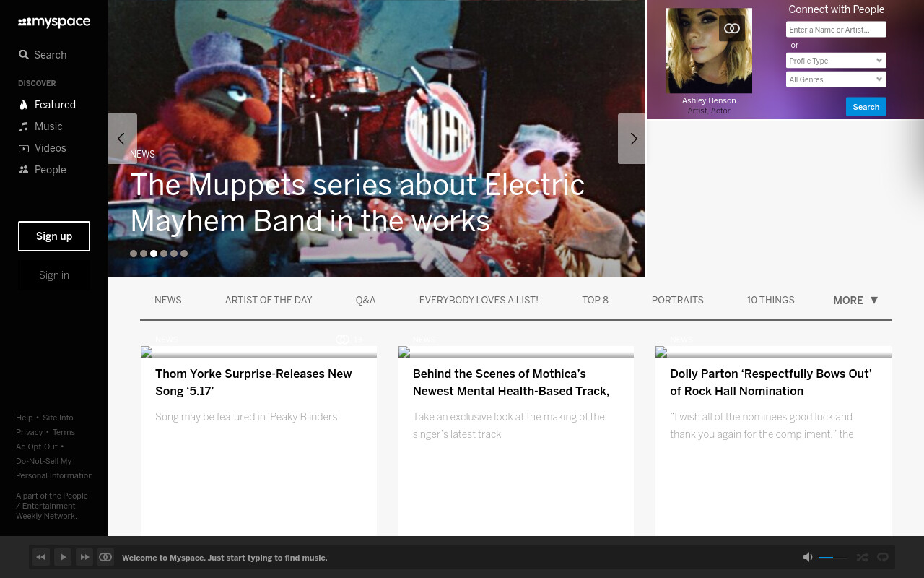Click the player fast-forward button

click(x=84, y=557)
